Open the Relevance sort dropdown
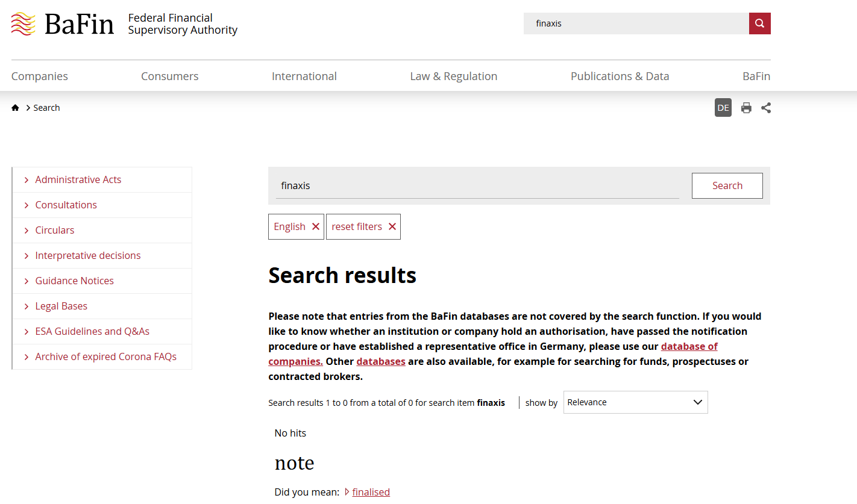Image resolution: width=857 pixels, height=504 pixels. pyautogui.click(x=635, y=402)
